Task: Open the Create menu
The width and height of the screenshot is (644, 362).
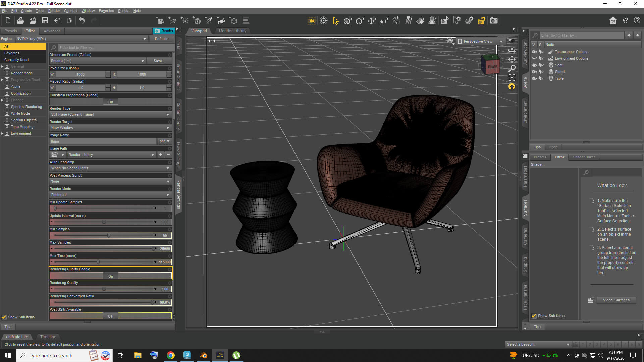Action: click(x=26, y=11)
